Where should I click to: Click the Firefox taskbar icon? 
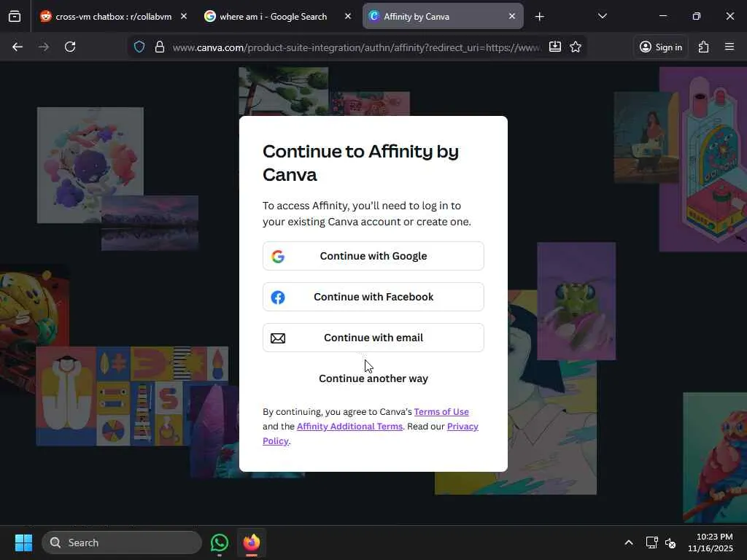[252, 542]
